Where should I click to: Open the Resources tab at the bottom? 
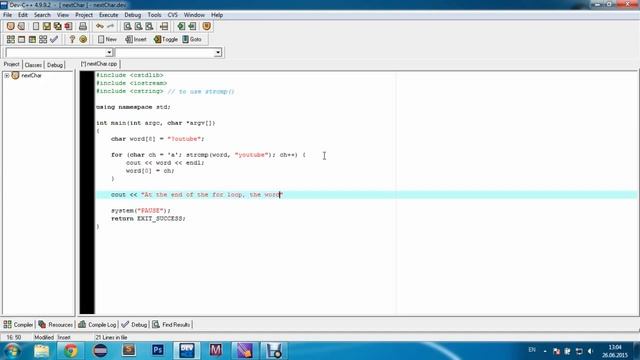coord(56,325)
